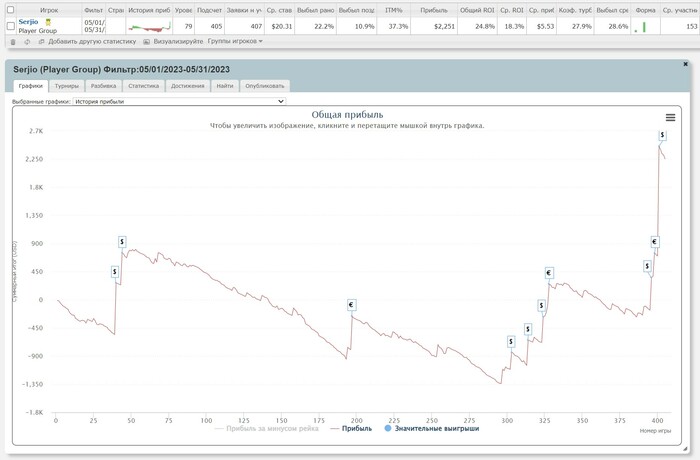
Task: Sort by the ITM% column header
Action: pyautogui.click(x=393, y=10)
